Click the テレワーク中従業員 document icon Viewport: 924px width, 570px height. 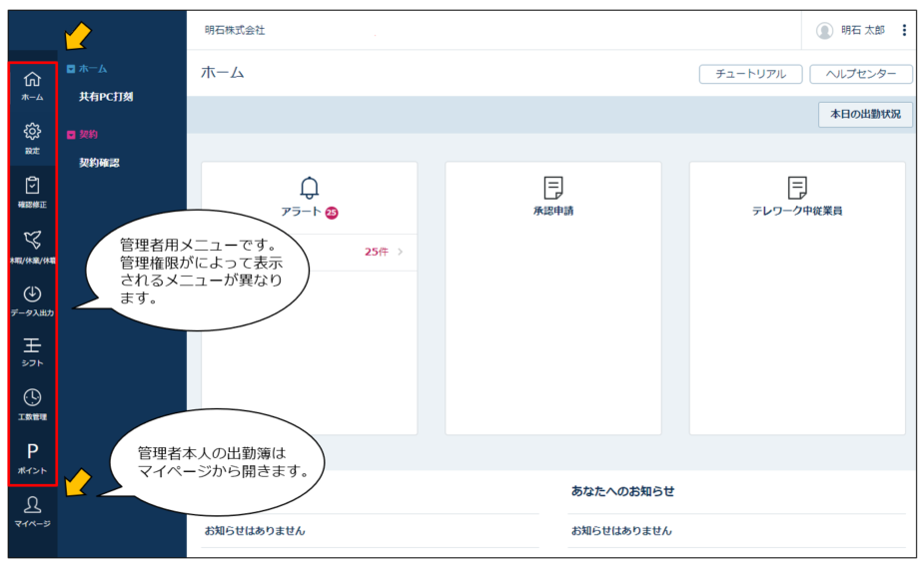tap(797, 188)
